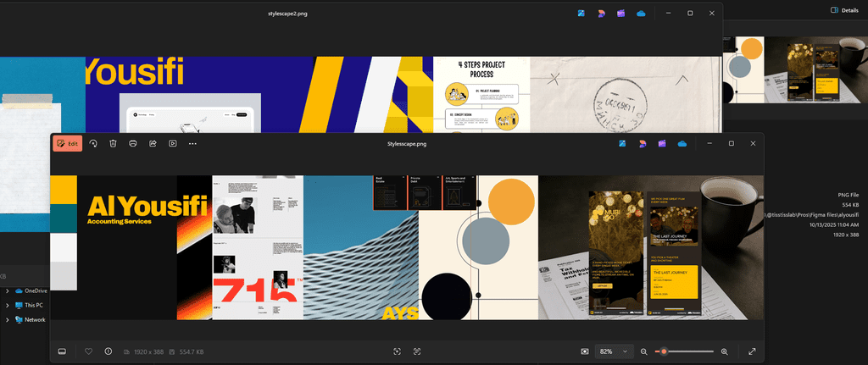The image size is (868, 365).
Task: Expand the Network tree node
Action: pyautogui.click(x=8, y=319)
